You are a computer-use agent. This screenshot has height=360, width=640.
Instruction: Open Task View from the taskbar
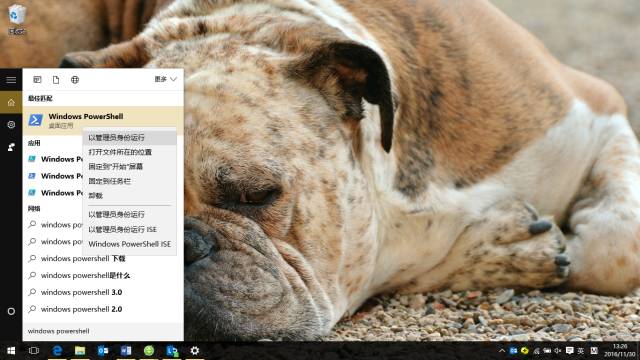(x=34, y=351)
